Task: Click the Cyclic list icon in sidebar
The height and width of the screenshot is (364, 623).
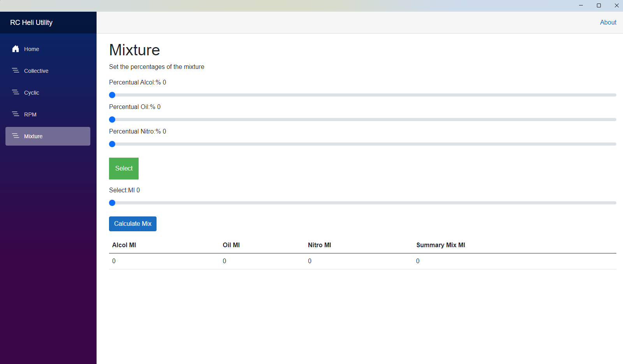Action: [x=16, y=92]
